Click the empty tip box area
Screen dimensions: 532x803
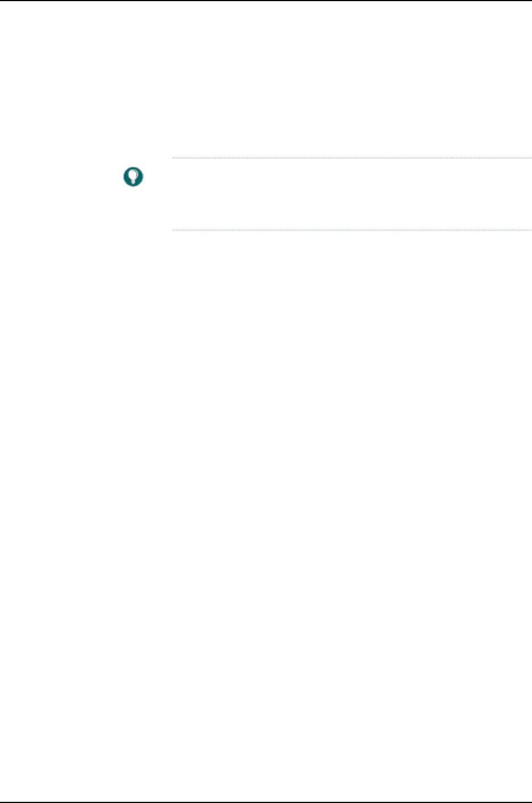point(351,194)
